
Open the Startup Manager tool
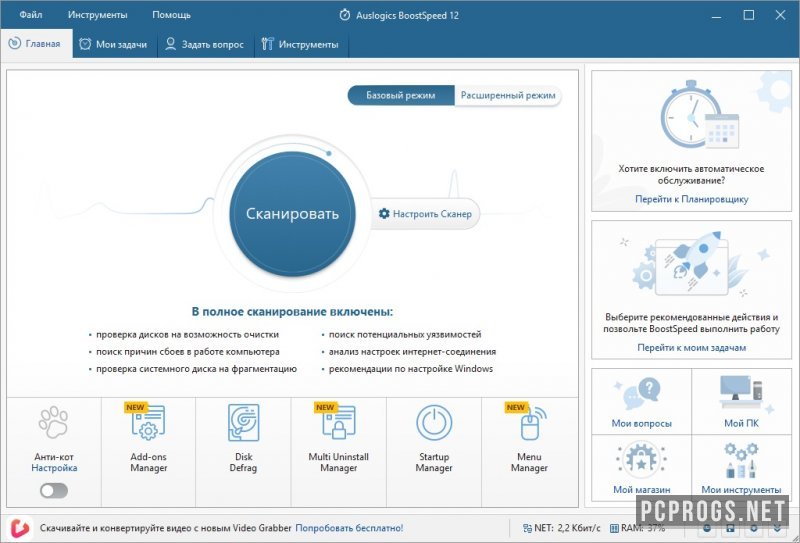tap(434, 452)
